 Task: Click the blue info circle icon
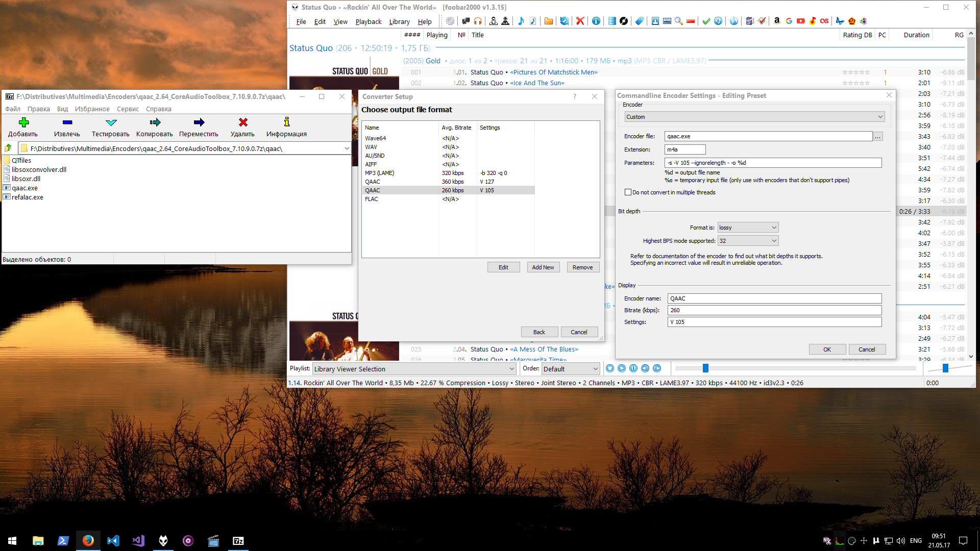tap(596, 21)
